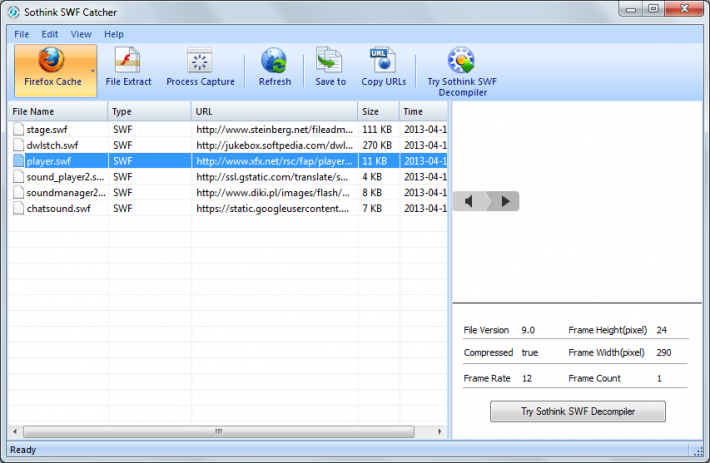Screen dimensions: 710x463
Task: Click the File Version value 9.0
Action: click(528, 330)
